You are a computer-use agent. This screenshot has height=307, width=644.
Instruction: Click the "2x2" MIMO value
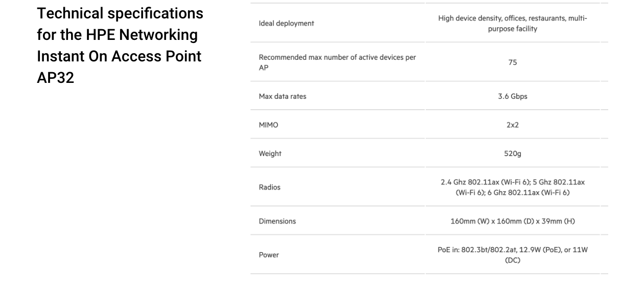coord(513,125)
